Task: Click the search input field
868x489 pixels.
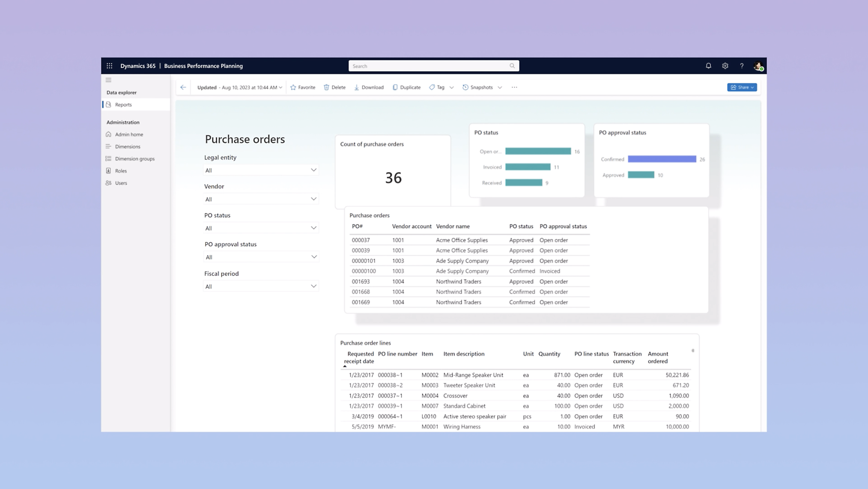Action: tap(433, 66)
